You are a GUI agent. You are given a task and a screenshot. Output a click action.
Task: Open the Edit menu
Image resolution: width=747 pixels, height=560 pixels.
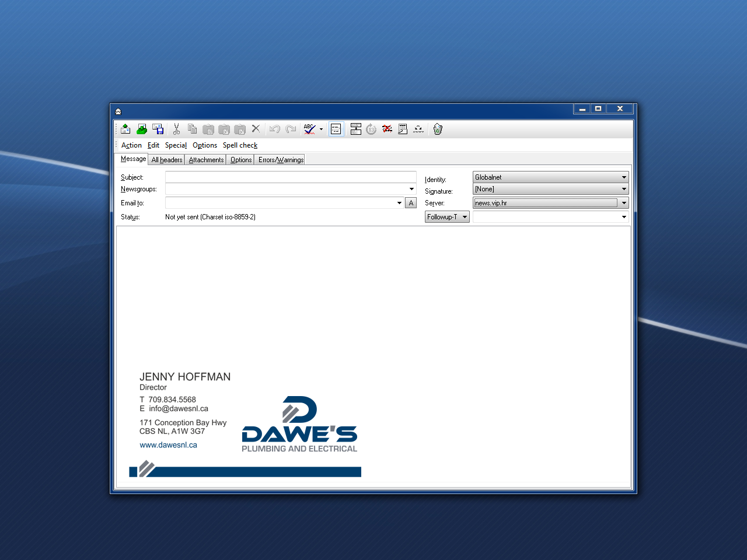point(153,145)
